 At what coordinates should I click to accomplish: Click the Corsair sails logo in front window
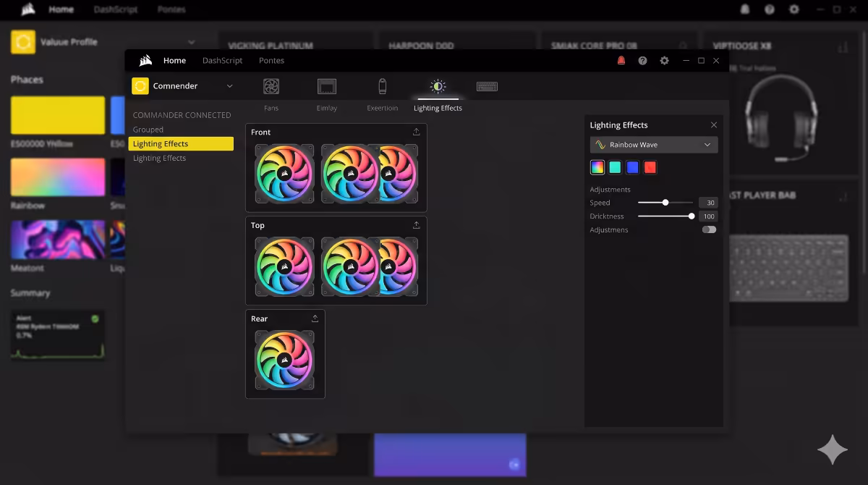point(145,61)
